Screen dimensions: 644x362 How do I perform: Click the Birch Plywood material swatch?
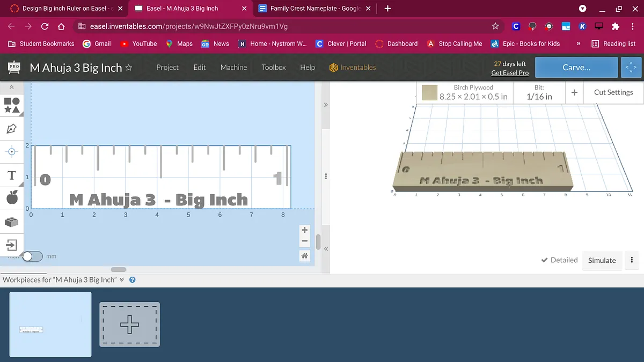tap(429, 93)
